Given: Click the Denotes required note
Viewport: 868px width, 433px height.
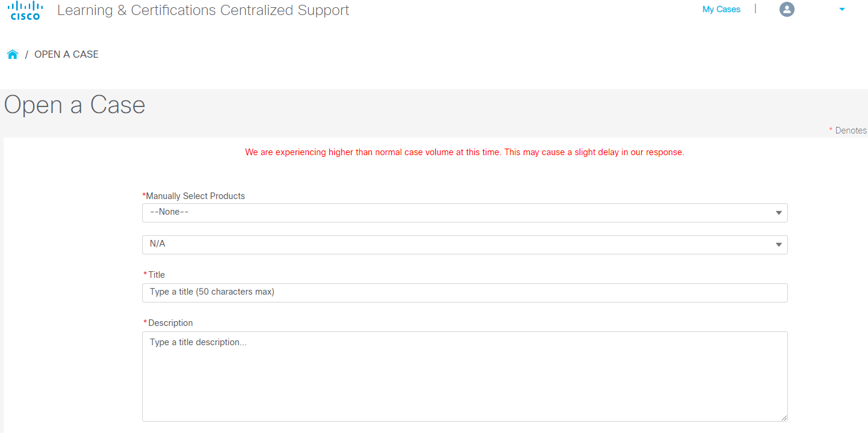Looking at the screenshot, I should coord(848,131).
